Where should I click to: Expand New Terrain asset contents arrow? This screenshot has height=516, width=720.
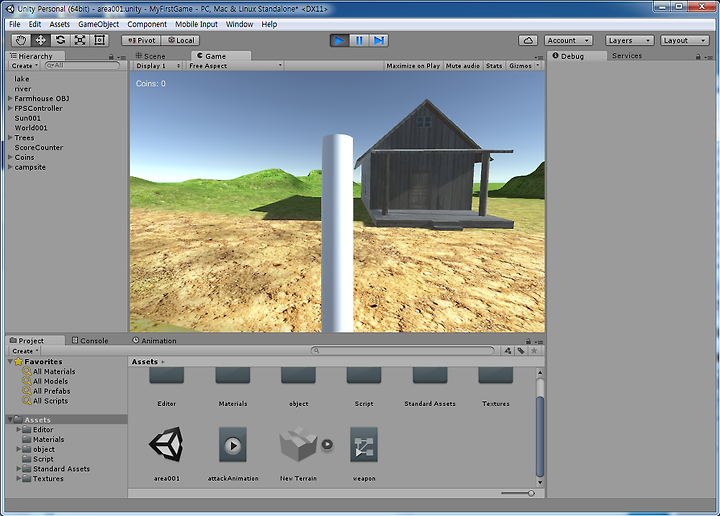pos(327,444)
